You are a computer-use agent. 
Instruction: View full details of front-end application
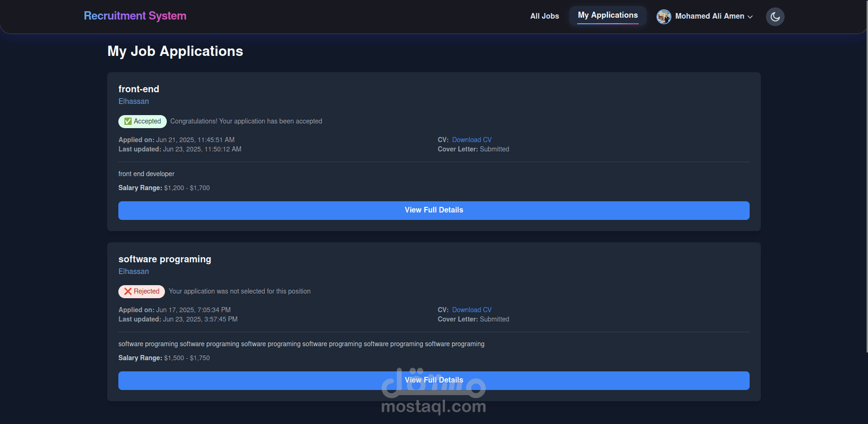coord(434,210)
